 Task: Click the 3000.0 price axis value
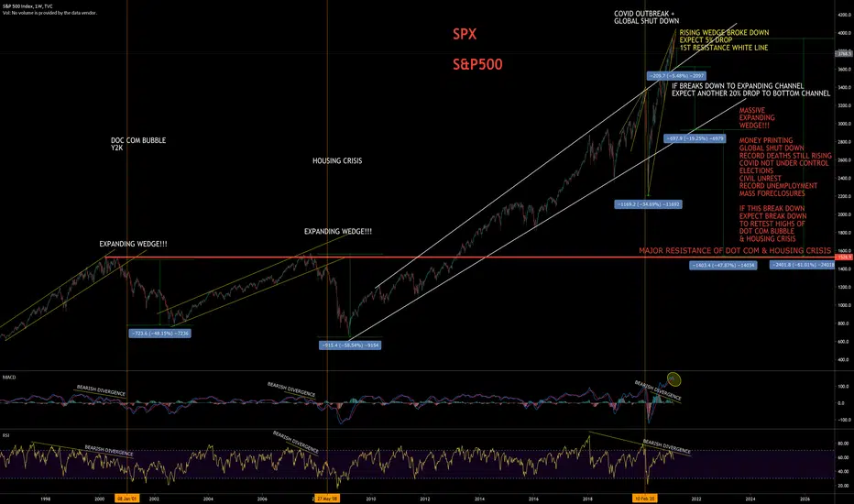(x=845, y=124)
